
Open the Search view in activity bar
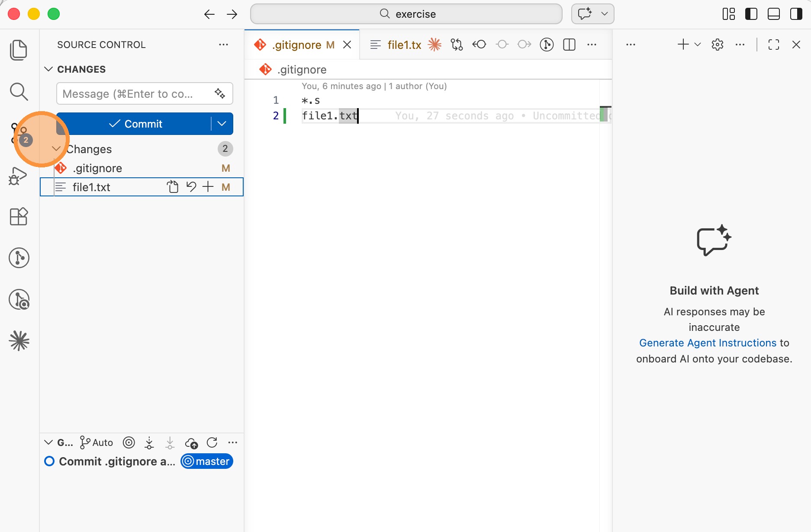pos(19,92)
